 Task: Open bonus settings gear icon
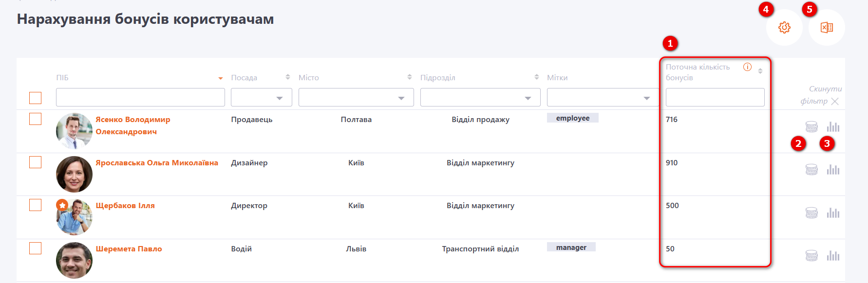click(x=784, y=28)
